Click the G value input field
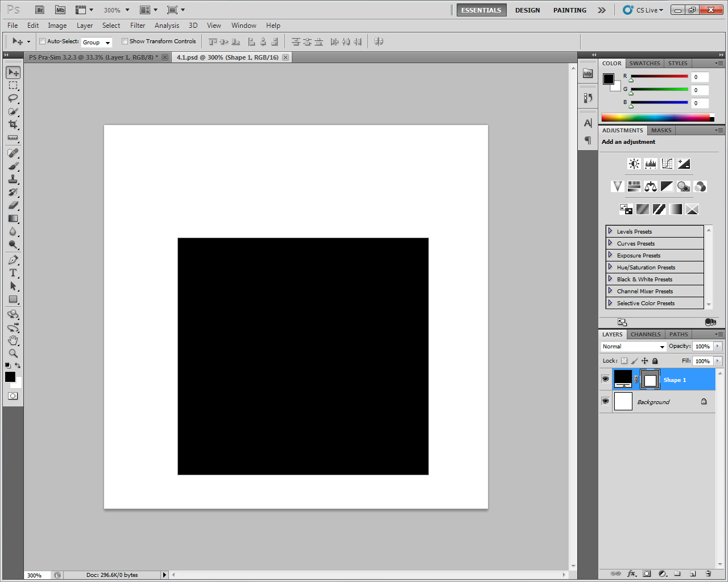The width and height of the screenshot is (728, 582). pos(700,90)
